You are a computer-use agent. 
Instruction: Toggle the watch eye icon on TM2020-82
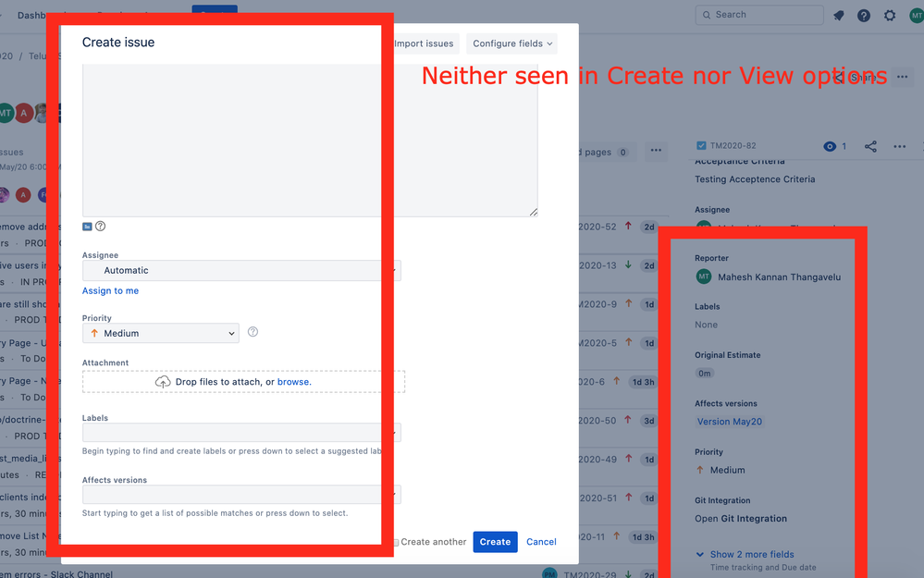(x=829, y=146)
